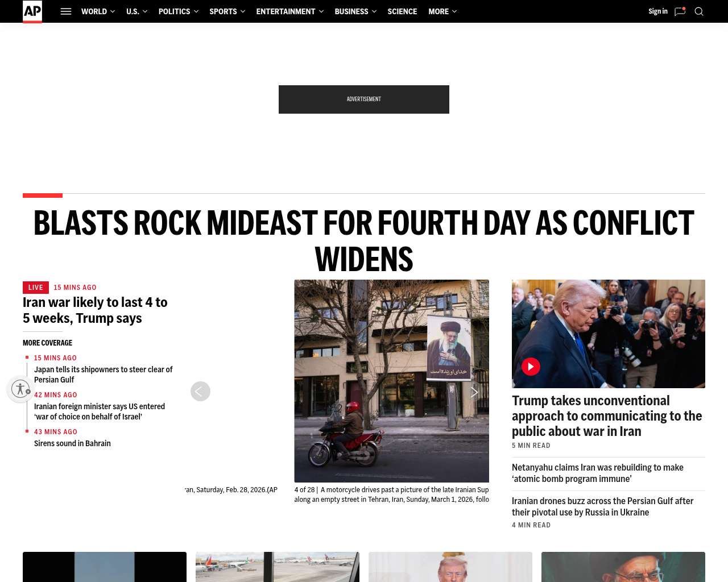Click Sign in
728x582 pixels.
tap(658, 11)
